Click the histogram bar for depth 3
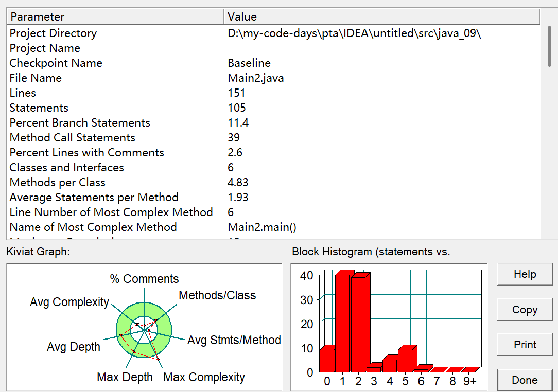 (374, 368)
